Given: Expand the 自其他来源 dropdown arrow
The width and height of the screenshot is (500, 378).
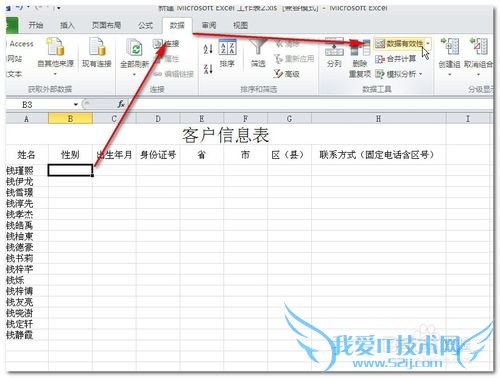Looking at the screenshot, I should (55, 74).
